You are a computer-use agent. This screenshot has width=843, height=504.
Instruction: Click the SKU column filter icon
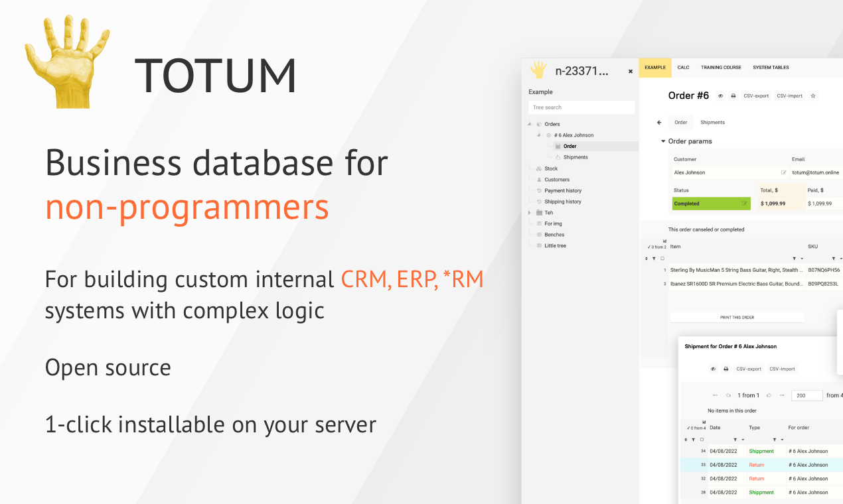834,259
